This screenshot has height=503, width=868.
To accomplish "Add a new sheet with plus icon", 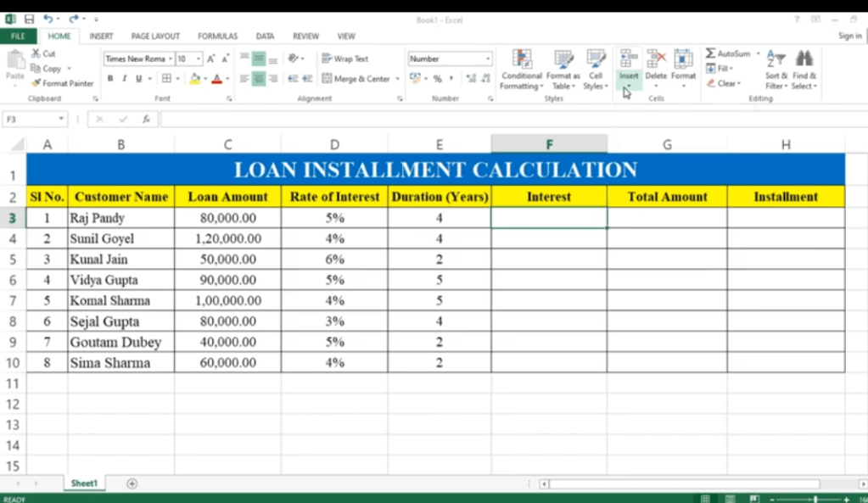I will pos(132,483).
